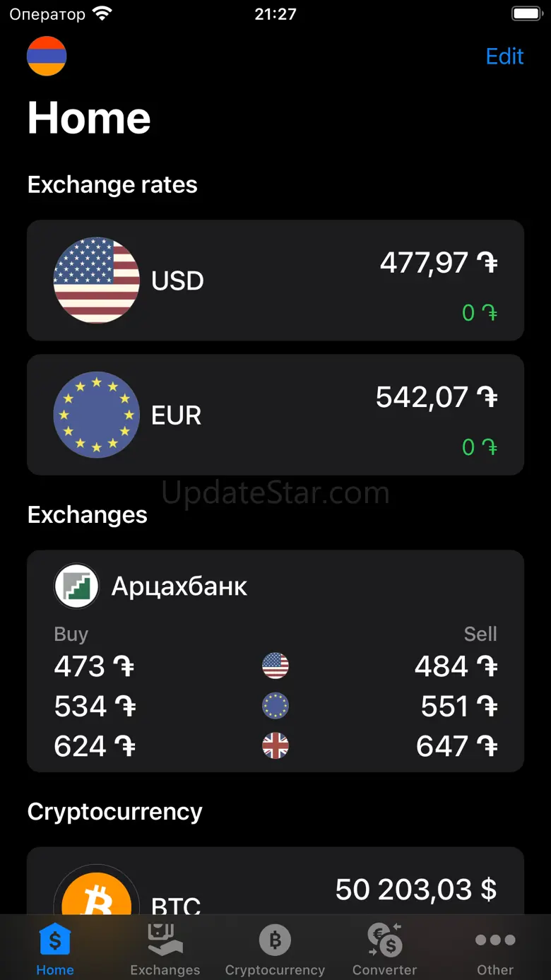Open the Converter tab

pos(385,950)
